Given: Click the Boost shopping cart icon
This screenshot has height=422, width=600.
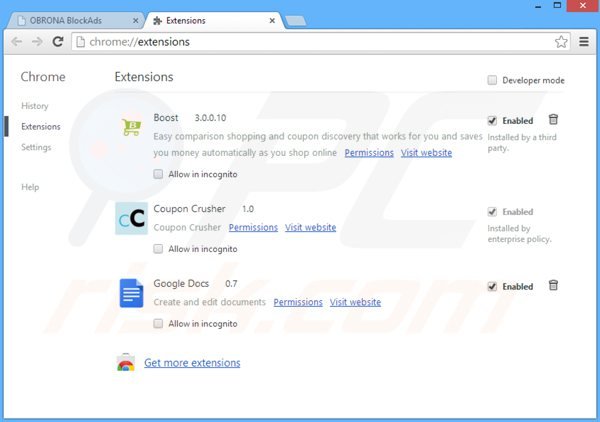Looking at the screenshot, I should tap(131, 127).
